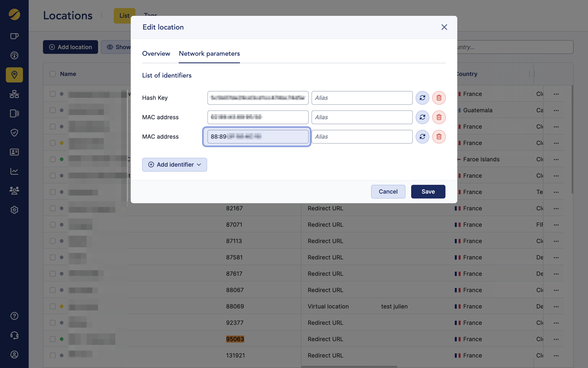This screenshot has height=368, width=588.
Task: Open row actions for Faroe Islands location
Action: click(556, 159)
